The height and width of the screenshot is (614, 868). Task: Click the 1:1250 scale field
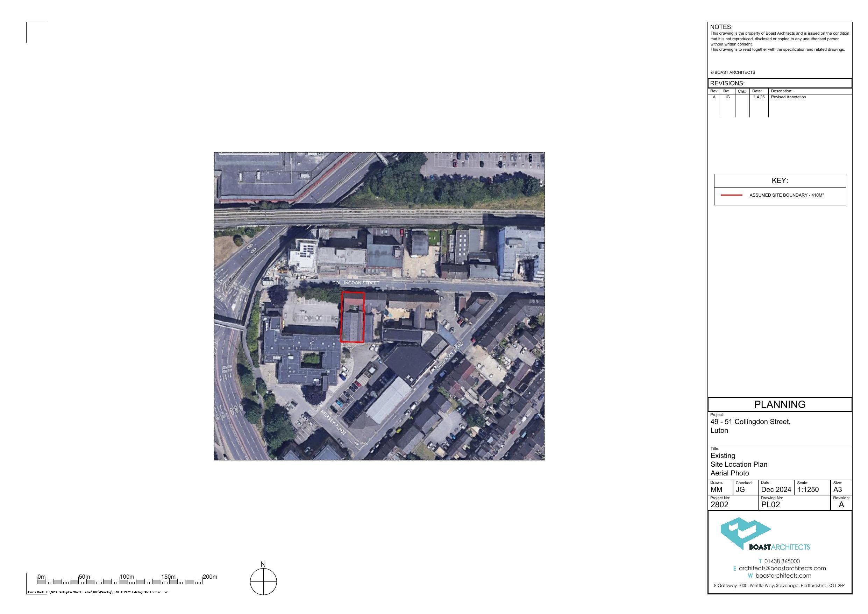tap(808, 489)
